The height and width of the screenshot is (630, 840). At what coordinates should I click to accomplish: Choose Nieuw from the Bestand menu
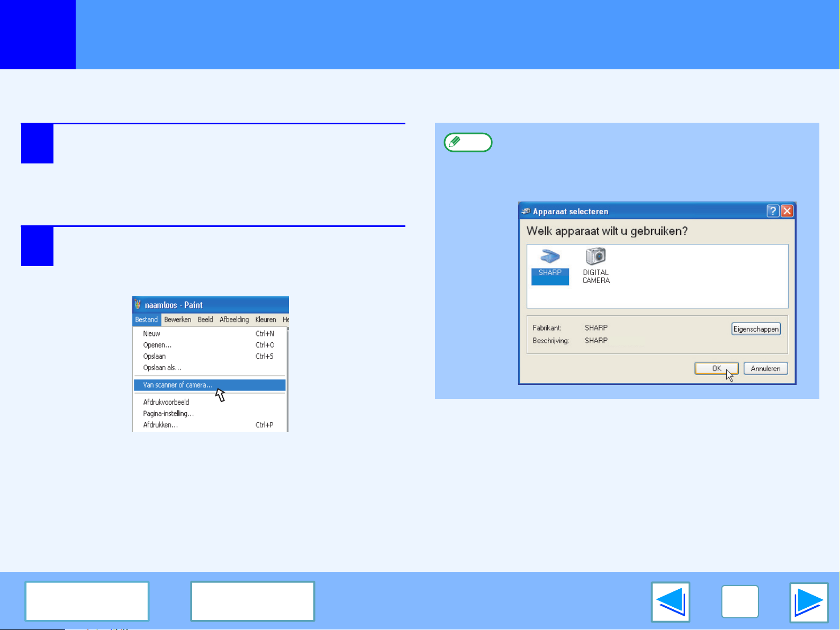click(210, 334)
